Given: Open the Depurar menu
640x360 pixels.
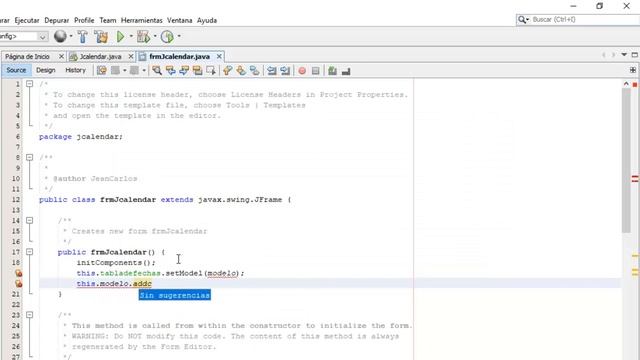Looking at the screenshot, I should coord(57,20).
